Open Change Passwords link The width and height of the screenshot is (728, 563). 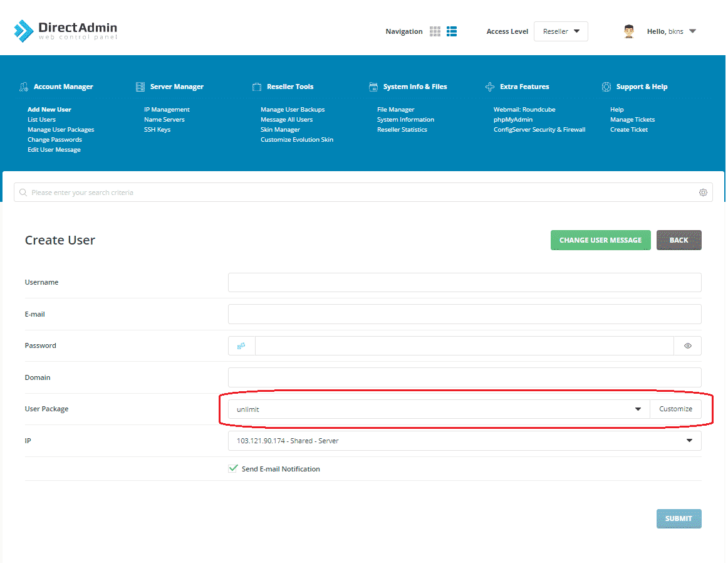pos(55,140)
